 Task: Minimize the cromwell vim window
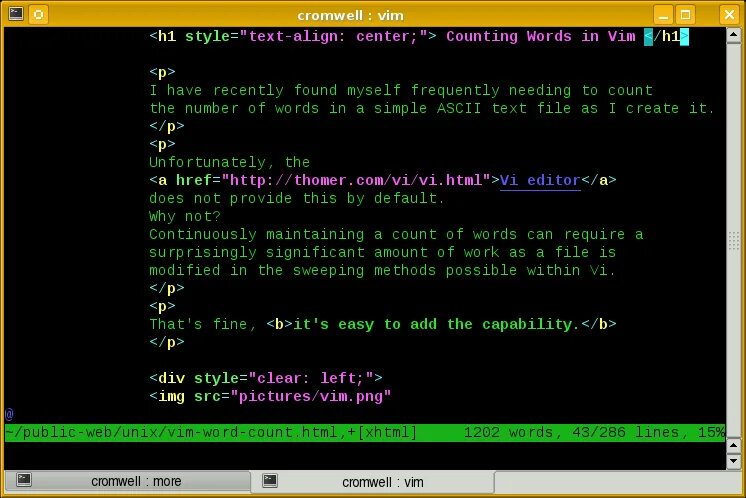[x=663, y=15]
